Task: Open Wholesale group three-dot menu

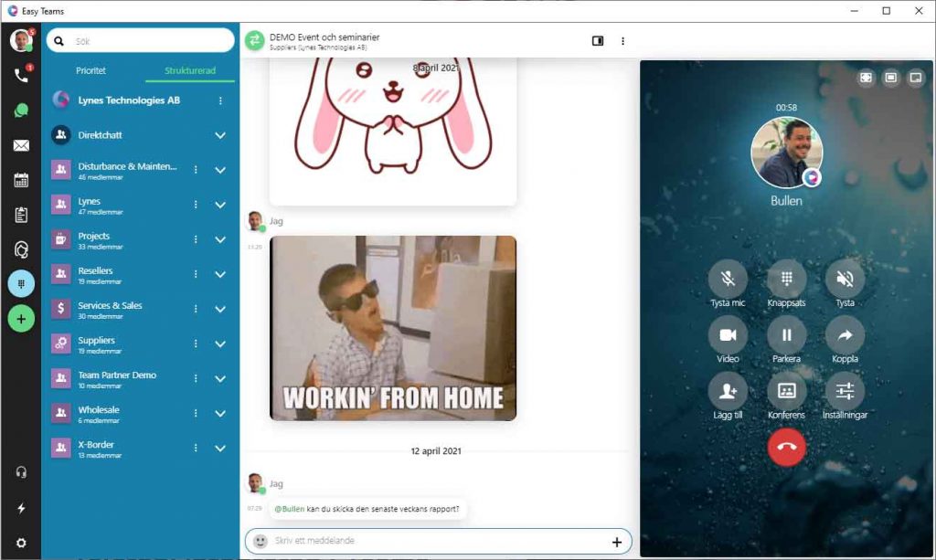Action: pyautogui.click(x=196, y=413)
